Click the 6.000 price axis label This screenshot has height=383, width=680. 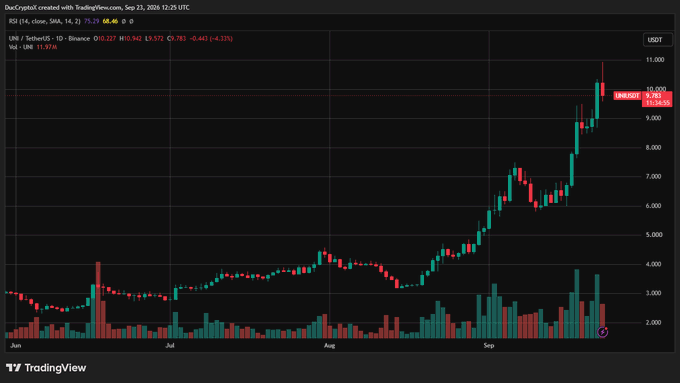coord(653,206)
